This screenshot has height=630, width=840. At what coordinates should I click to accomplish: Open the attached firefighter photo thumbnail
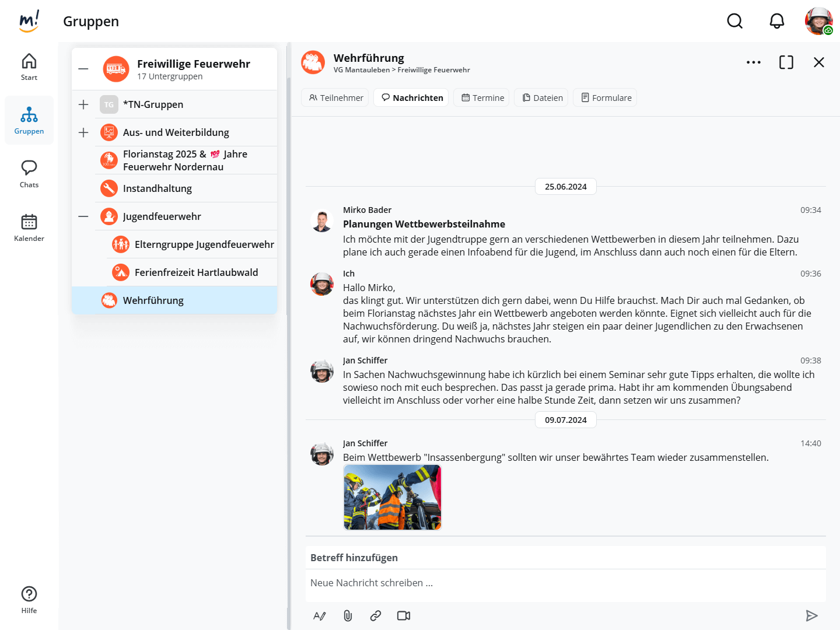393,497
